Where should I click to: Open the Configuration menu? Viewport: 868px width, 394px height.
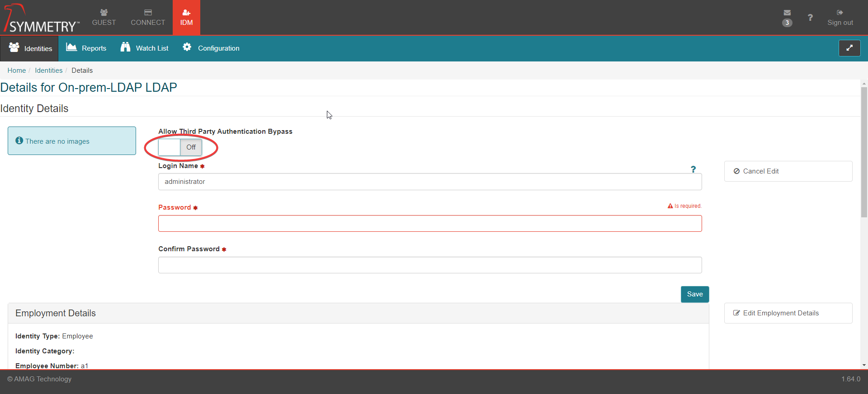pyautogui.click(x=211, y=48)
